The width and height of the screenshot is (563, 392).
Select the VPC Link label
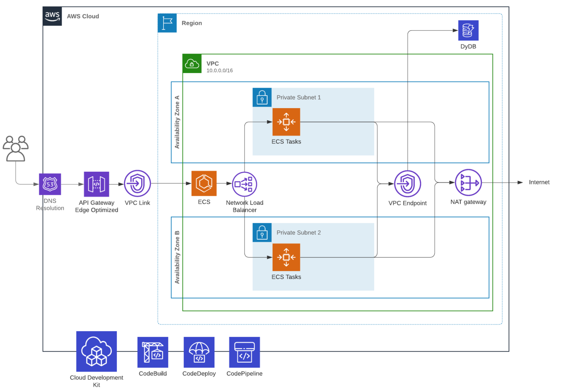[x=137, y=203]
